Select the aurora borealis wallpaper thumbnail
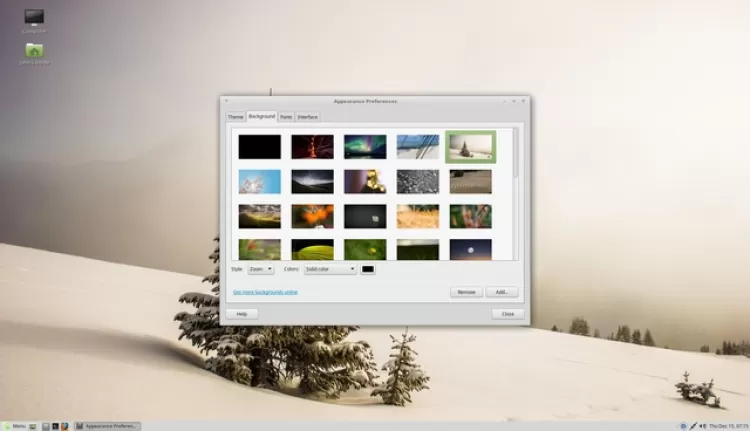 pyautogui.click(x=364, y=147)
